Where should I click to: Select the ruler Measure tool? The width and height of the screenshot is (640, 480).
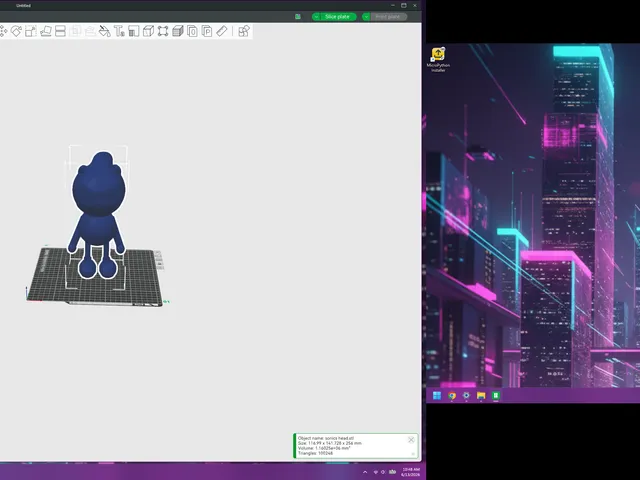point(222,31)
